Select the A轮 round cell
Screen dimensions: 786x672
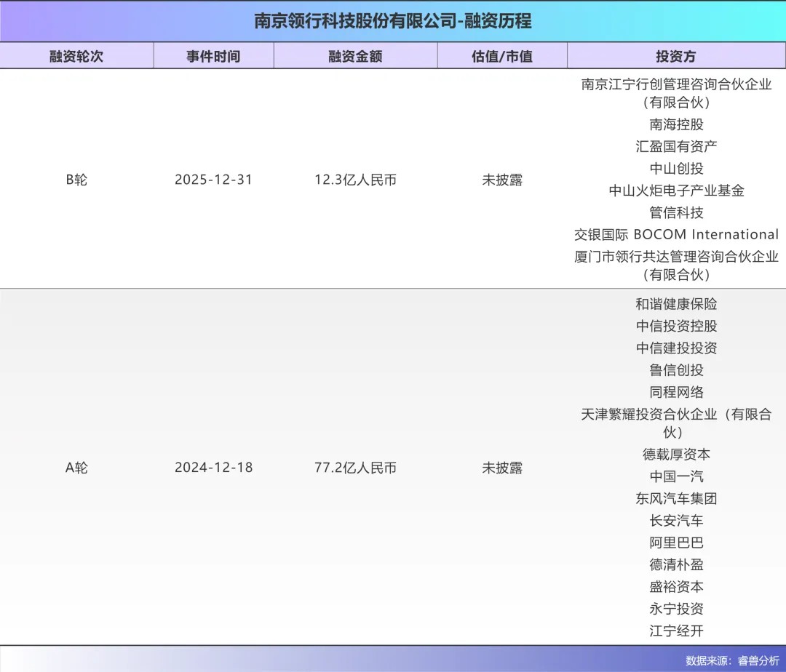click(76, 468)
